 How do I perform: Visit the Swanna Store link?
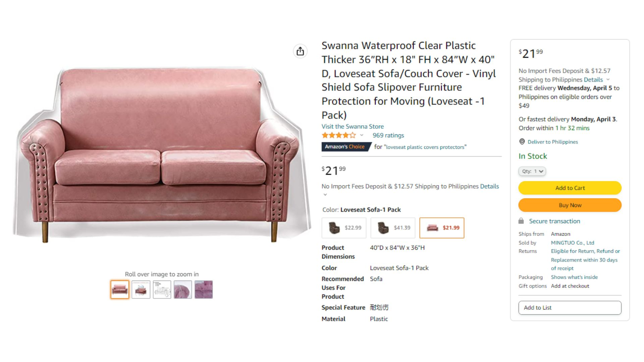353,126
